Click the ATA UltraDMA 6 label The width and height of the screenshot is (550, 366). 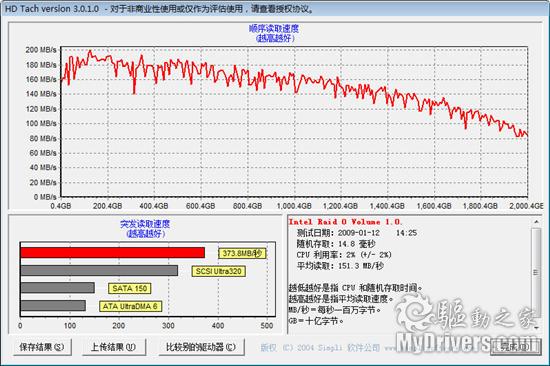tap(130, 306)
